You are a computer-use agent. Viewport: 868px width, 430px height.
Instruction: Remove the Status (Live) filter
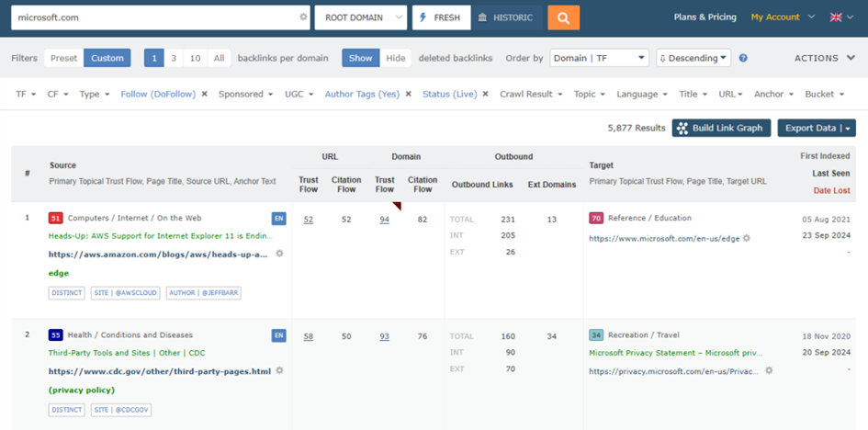[x=485, y=94]
